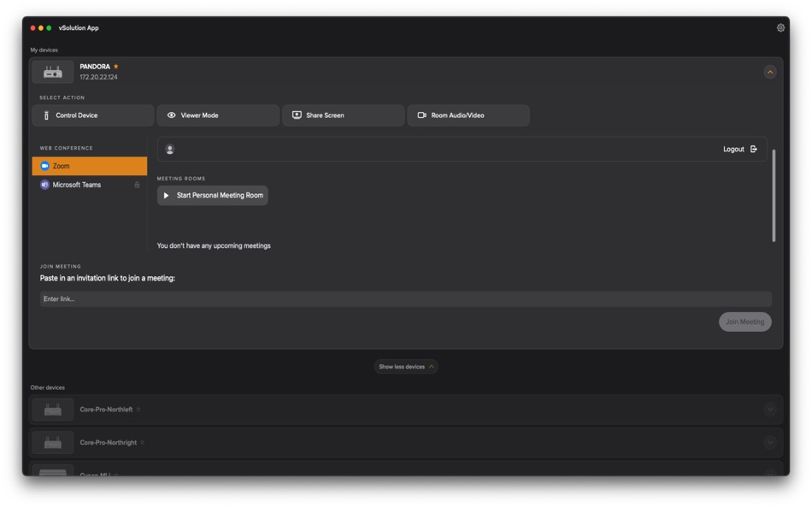The image size is (812, 508).
Task: Click the Join Meeting button
Action: point(744,322)
